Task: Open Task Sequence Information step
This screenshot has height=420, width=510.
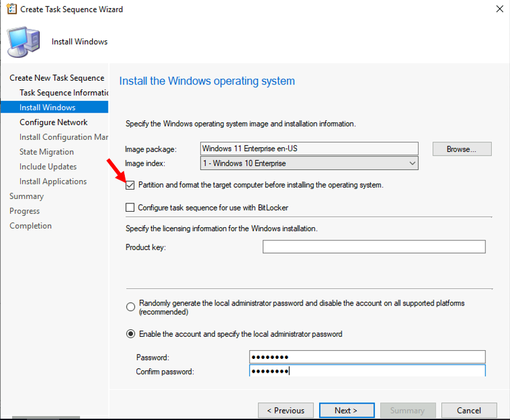Action: [x=64, y=93]
